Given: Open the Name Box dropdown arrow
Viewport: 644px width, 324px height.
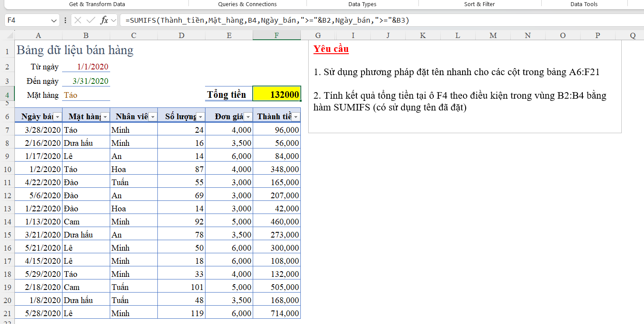Looking at the screenshot, I should click(x=54, y=21).
